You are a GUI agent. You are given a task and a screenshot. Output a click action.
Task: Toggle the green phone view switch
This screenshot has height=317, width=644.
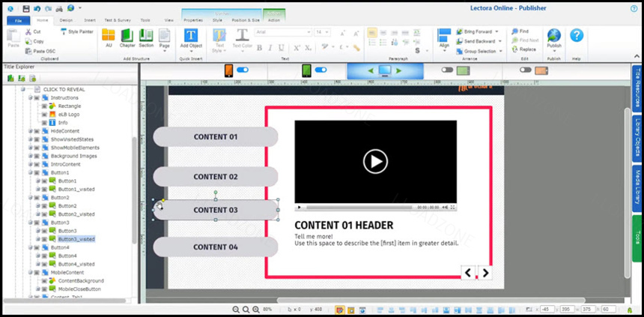[x=321, y=70]
